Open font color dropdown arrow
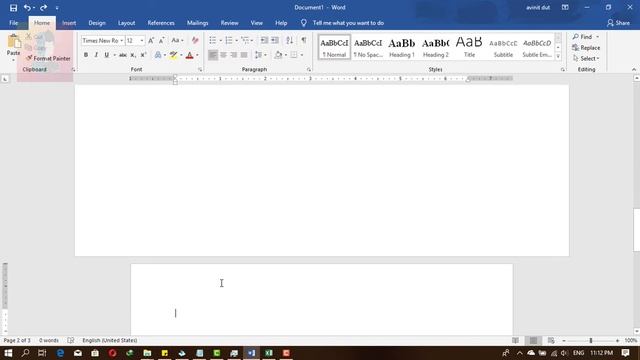This screenshot has width=640, height=360. (197, 55)
